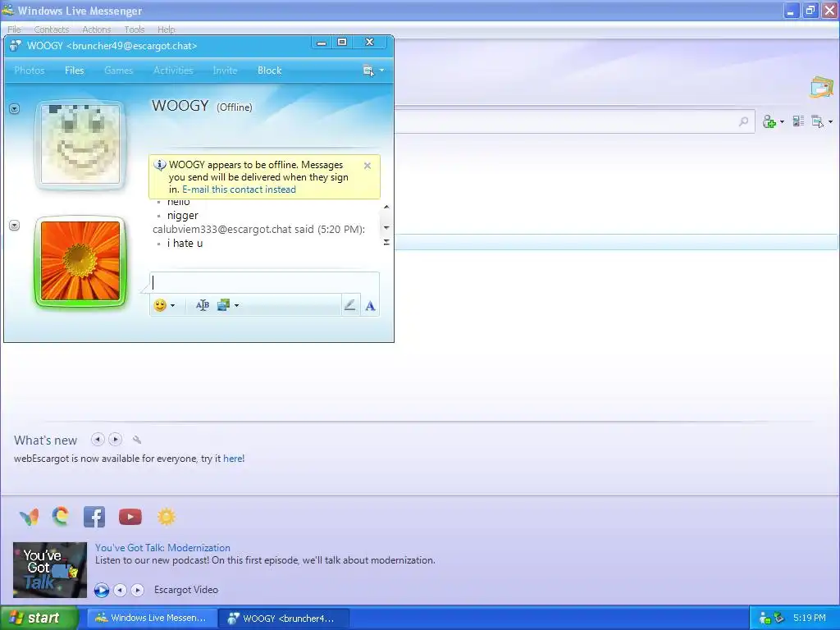Click Invite in the chat toolbar
Image resolution: width=840 pixels, height=630 pixels.
tap(225, 71)
